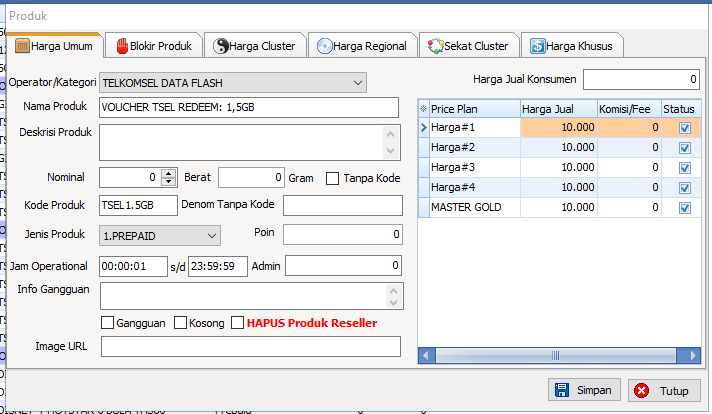Screen dimensions: 712x414
Task: Click the Harga Jual cell of Harga#3
Action: tap(559, 168)
